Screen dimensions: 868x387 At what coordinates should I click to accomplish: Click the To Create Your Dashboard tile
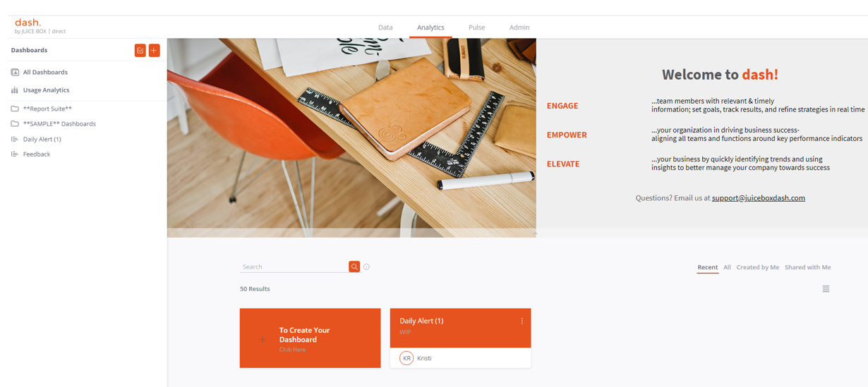tap(310, 338)
